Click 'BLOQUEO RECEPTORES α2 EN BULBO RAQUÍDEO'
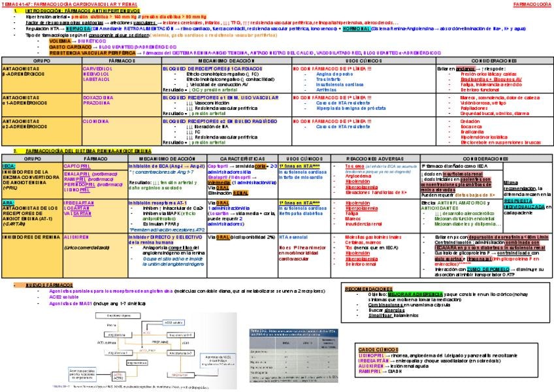Screen dimensions: 554x392 click(x=220, y=122)
